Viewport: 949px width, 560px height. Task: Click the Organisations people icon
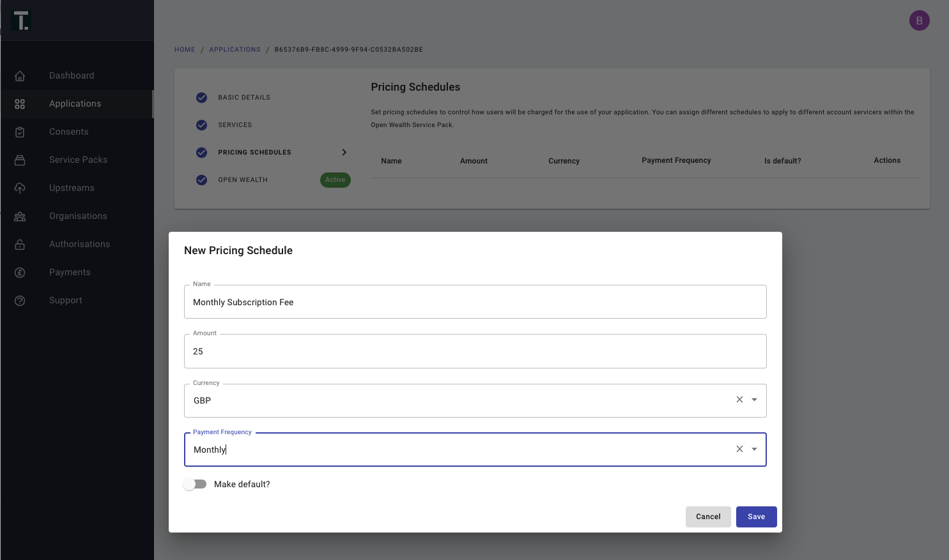pos(20,216)
